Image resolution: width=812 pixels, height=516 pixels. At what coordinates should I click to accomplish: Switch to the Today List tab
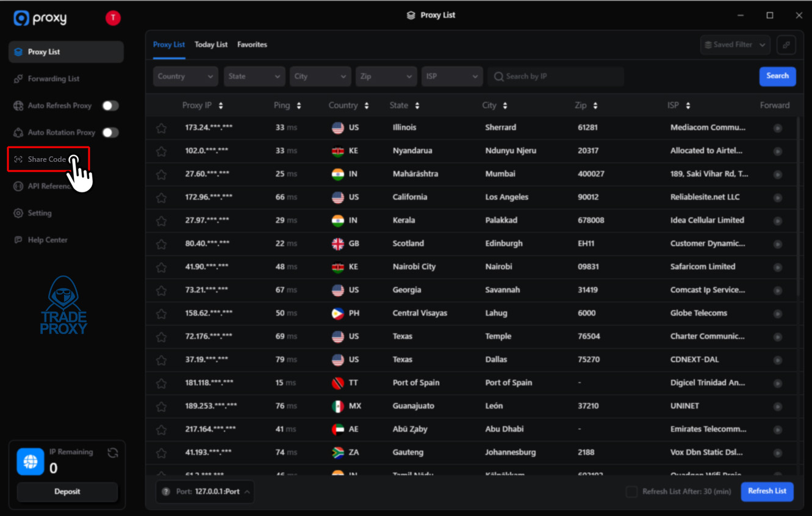tap(210, 44)
